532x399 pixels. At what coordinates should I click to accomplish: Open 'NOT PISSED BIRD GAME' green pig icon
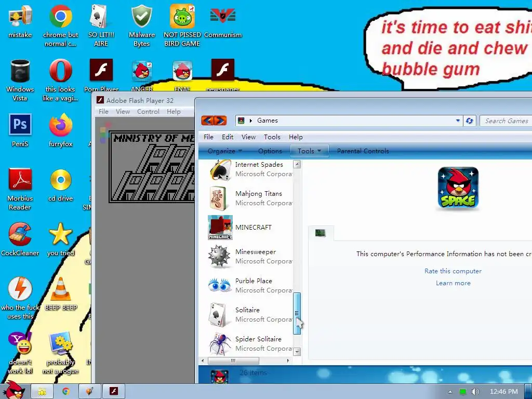click(x=182, y=26)
